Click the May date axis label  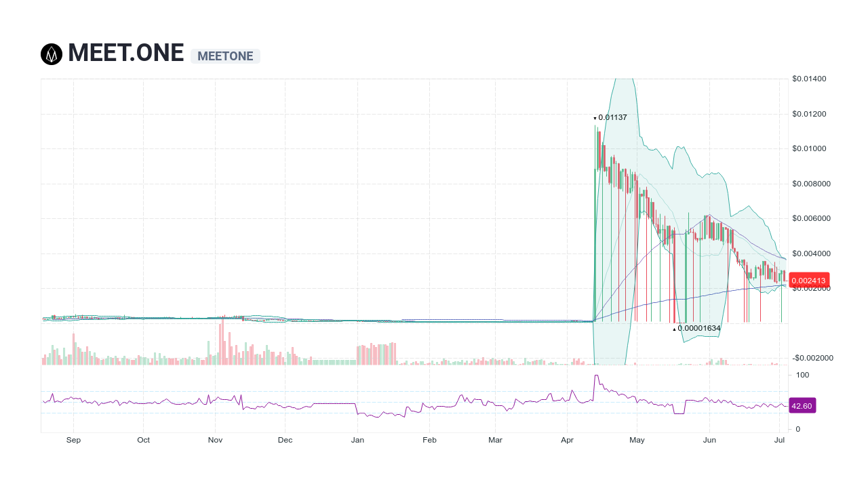click(x=637, y=440)
